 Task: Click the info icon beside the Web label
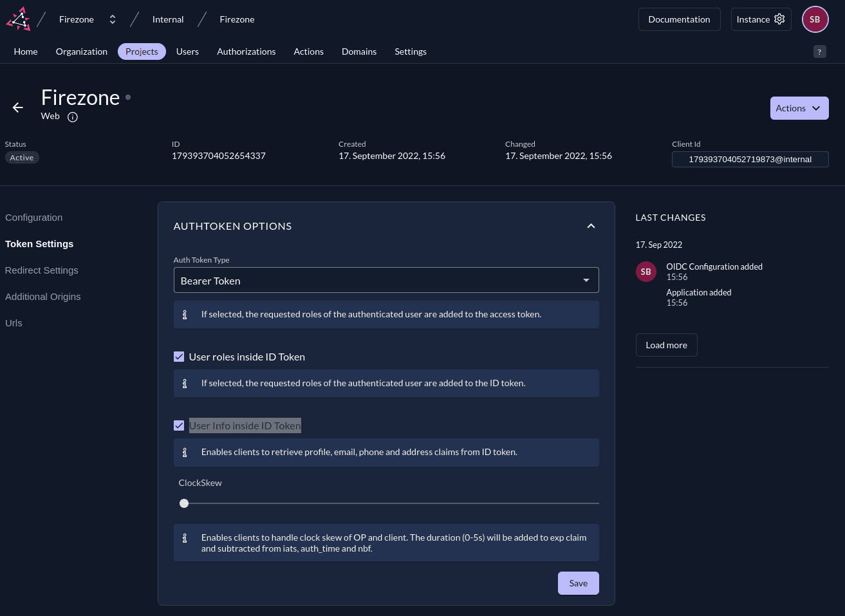click(x=72, y=117)
